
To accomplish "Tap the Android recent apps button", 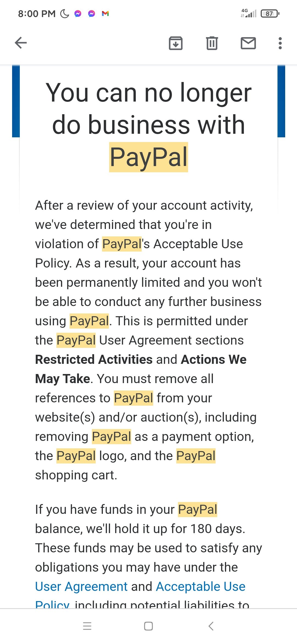I will (x=87, y=626).
